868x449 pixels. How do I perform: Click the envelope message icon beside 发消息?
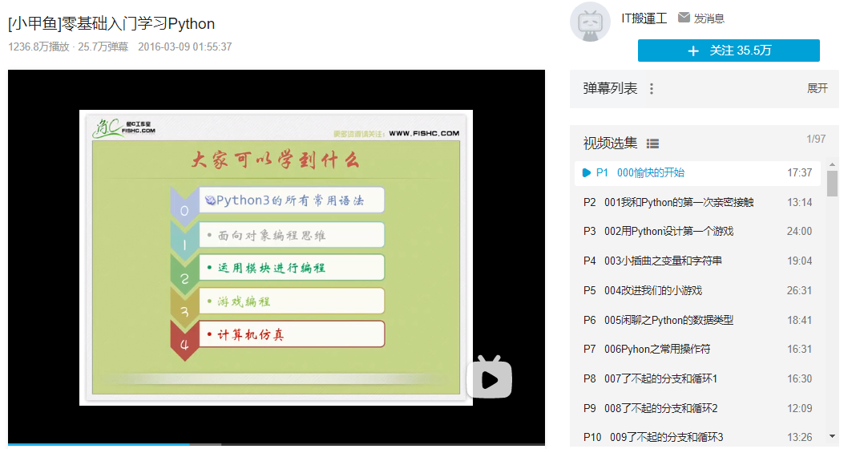(x=684, y=18)
